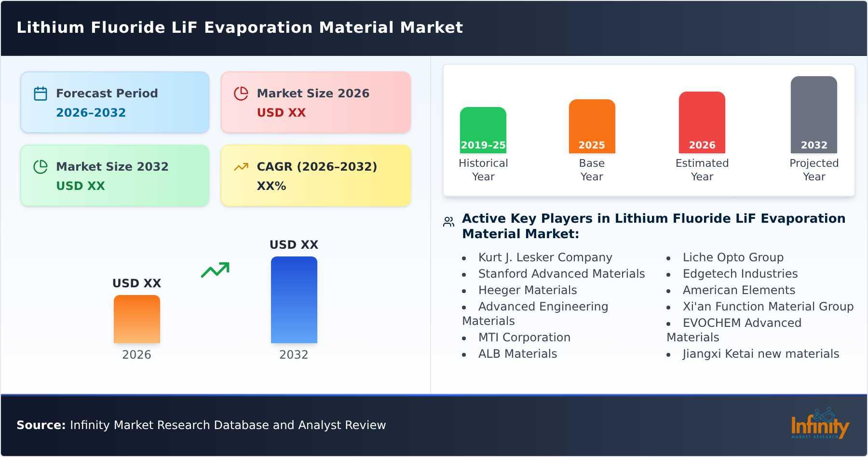Click the Active Key Players heading
This screenshot has width=868, height=457.
pos(653,226)
